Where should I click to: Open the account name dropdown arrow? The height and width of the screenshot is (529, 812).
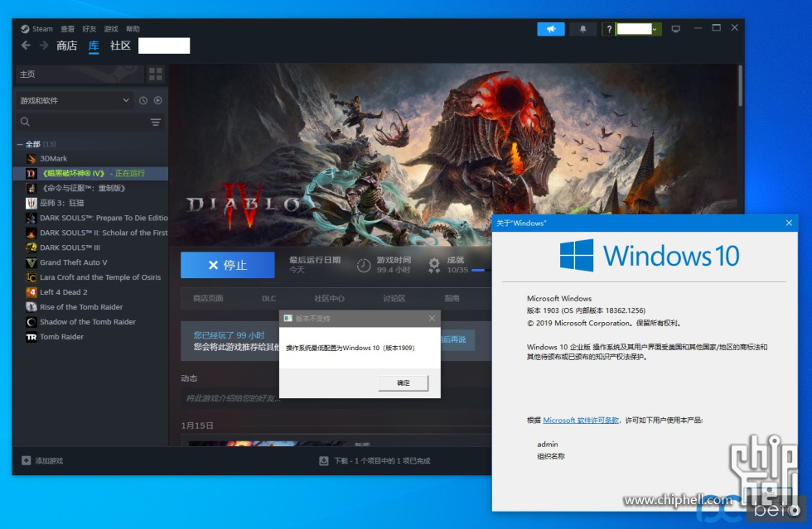[x=655, y=30]
